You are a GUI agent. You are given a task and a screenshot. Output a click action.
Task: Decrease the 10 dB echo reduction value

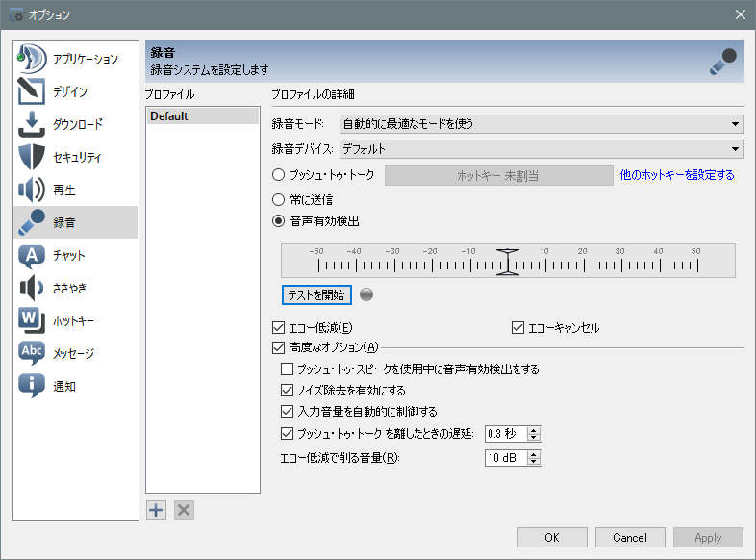pos(533,462)
